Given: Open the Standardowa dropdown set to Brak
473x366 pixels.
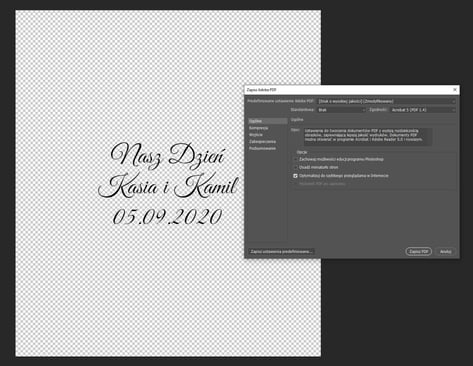Looking at the screenshot, I should tap(341, 110).
